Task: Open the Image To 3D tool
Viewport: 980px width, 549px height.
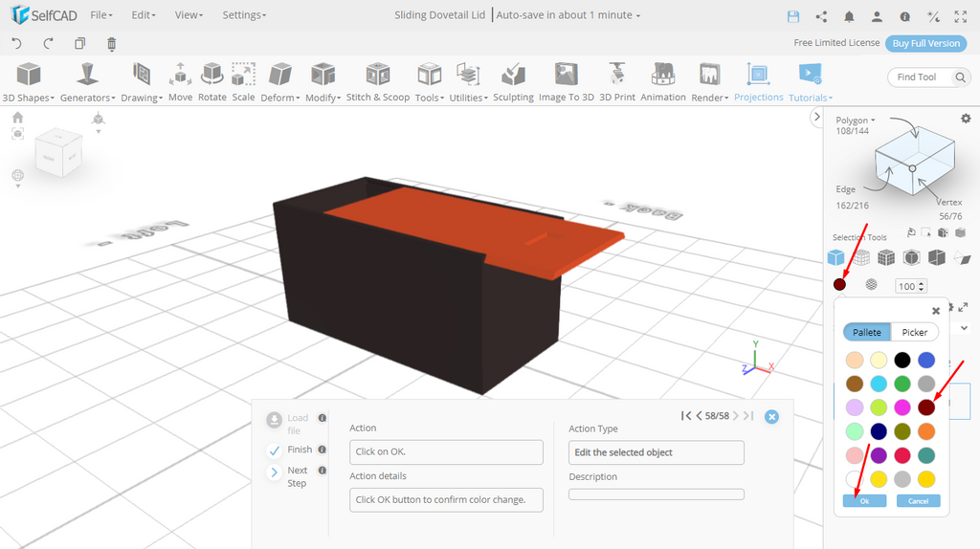Action: [x=567, y=82]
